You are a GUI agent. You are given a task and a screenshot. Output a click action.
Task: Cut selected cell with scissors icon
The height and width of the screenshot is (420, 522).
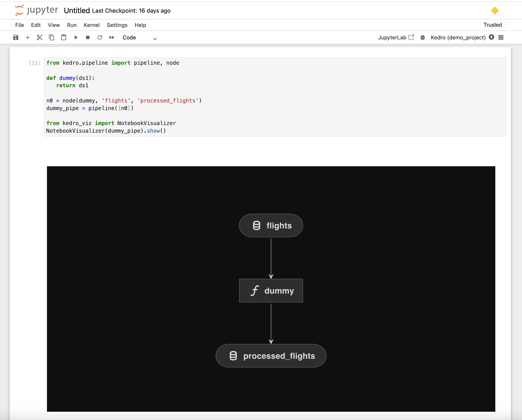pyautogui.click(x=39, y=38)
